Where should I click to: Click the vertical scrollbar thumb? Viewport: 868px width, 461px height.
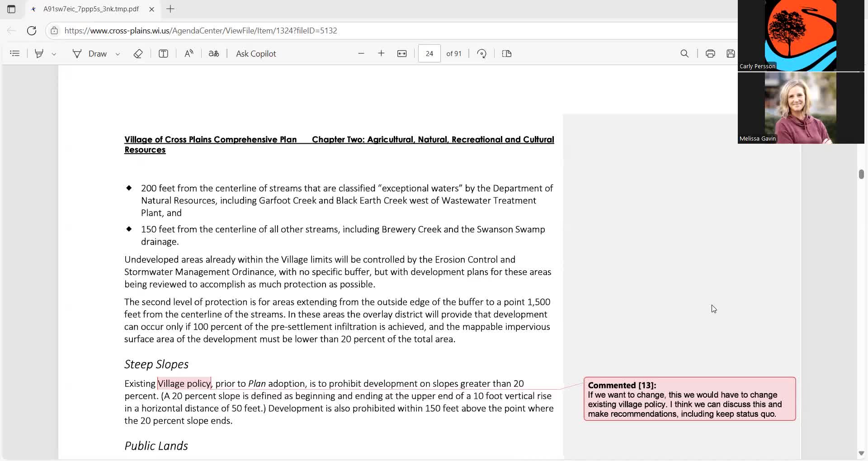pos(861,174)
